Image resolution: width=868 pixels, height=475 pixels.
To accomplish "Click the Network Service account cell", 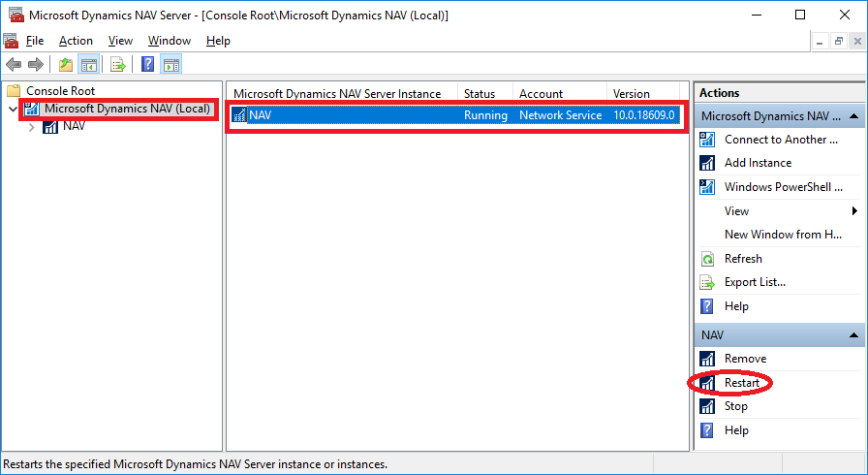I will (560, 115).
